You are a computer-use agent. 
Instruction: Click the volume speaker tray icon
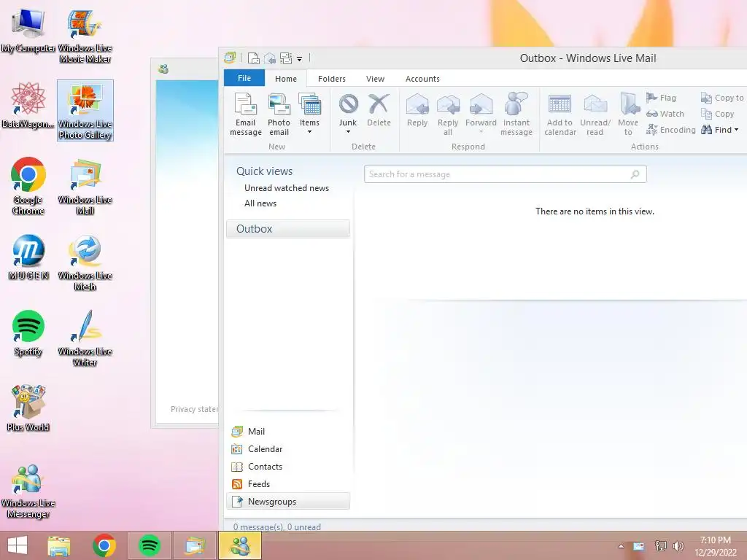[x=678, y=545]
